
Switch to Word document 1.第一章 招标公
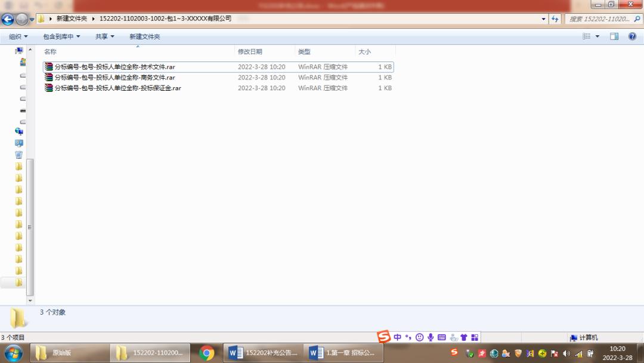coord(344,353)
